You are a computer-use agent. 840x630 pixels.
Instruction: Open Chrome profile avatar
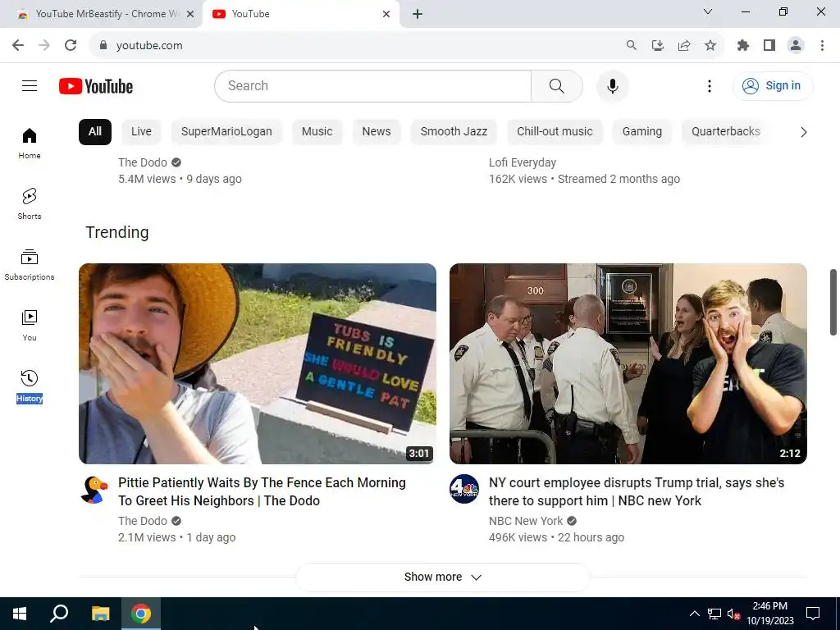coord(796,46)
